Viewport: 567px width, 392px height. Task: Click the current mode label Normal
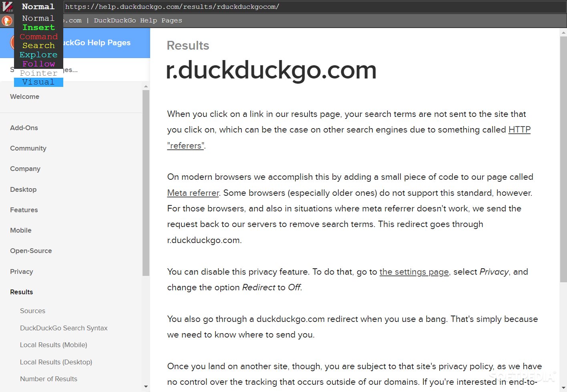coord(38,7)
